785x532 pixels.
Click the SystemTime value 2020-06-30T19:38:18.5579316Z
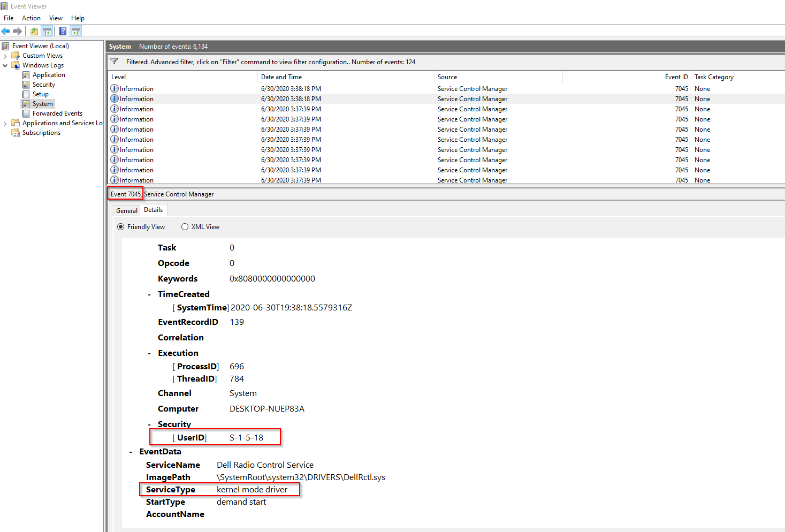click(291, 308)
